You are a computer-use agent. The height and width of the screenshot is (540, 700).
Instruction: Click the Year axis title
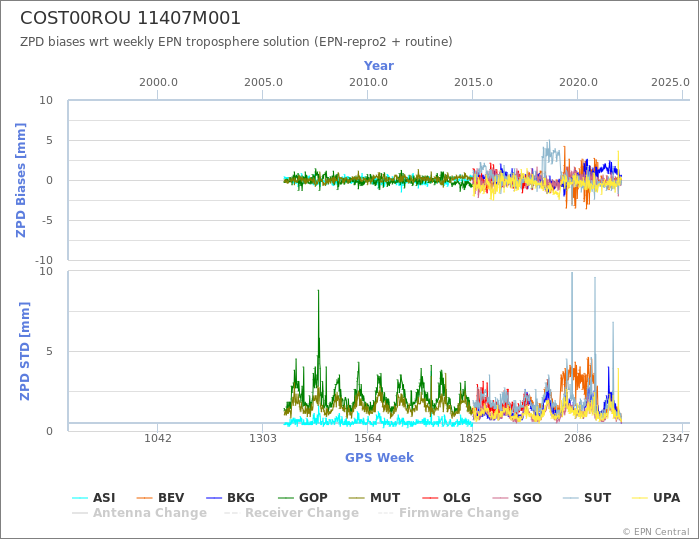379,66
